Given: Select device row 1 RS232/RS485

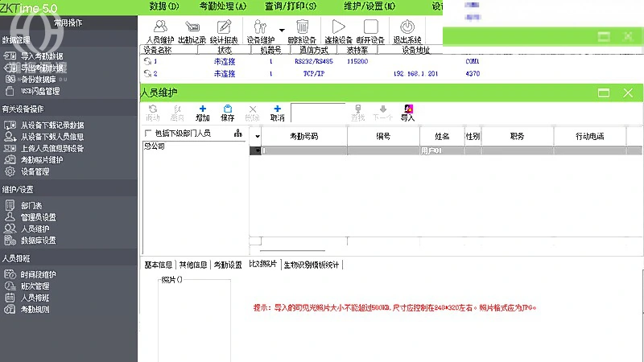Looking at the screenshot, I should click(314, 61).
